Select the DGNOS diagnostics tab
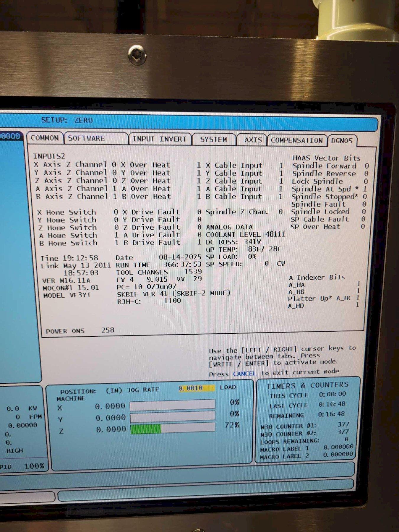The height and width of the screenshot is (532, 399). click(x=342, y=141)
